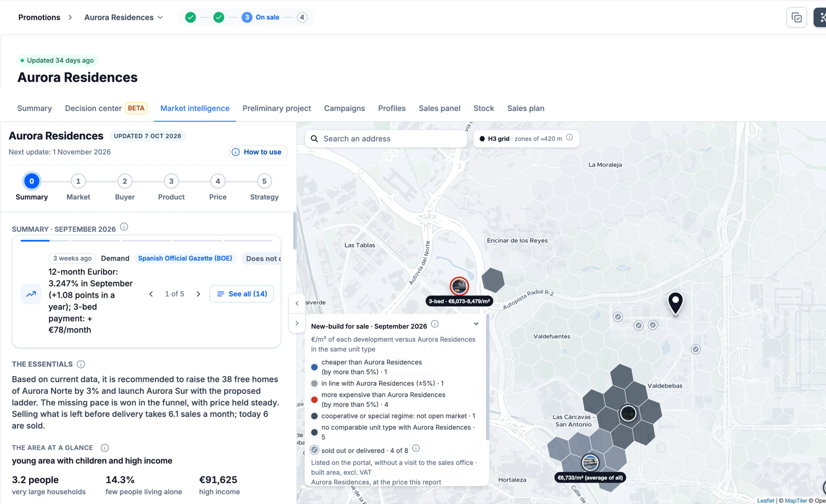826x504 pixels.
Task: Click the Euribor trend arrow icon
Action: [x=31, y=294]
